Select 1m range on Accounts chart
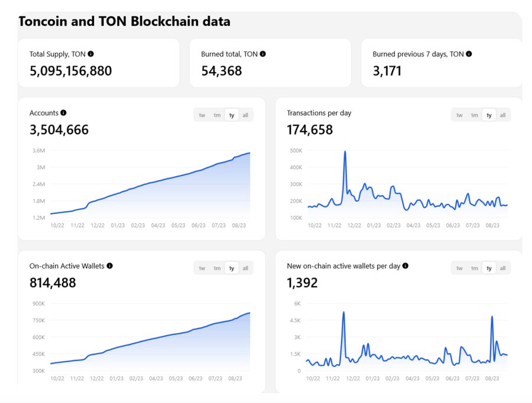Viewport: 532px width, 403px height. 217,115
